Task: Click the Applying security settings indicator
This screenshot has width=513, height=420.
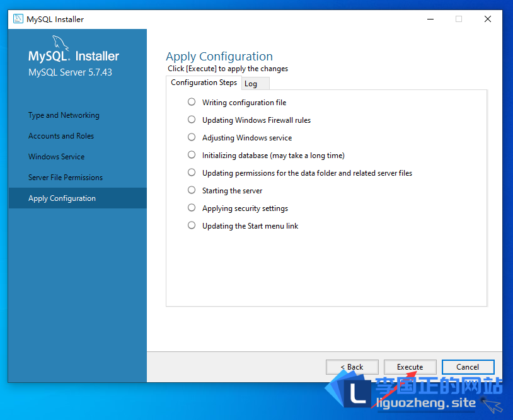Action: (x=192, y=208)
